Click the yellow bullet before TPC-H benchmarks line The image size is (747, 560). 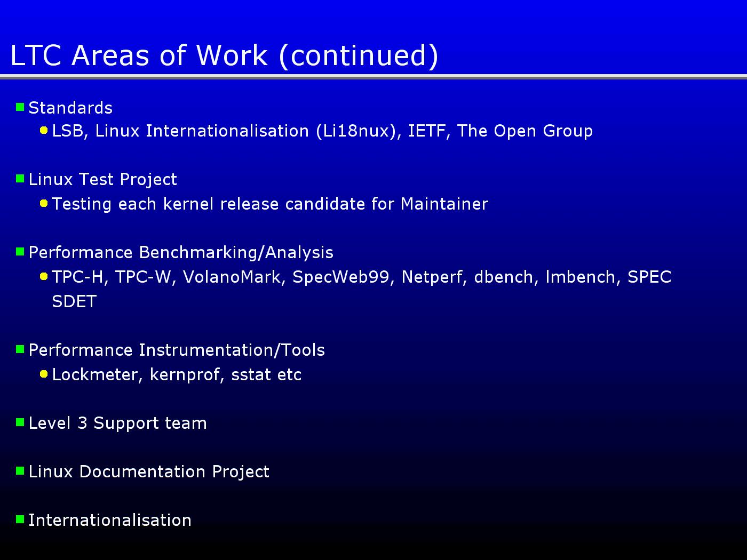[x=44, y=276]
